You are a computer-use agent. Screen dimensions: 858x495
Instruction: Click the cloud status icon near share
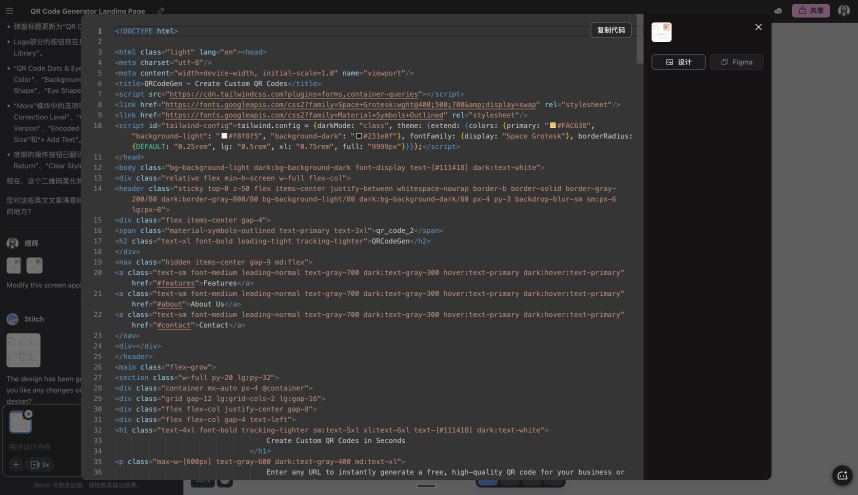(x=778, y=10)
